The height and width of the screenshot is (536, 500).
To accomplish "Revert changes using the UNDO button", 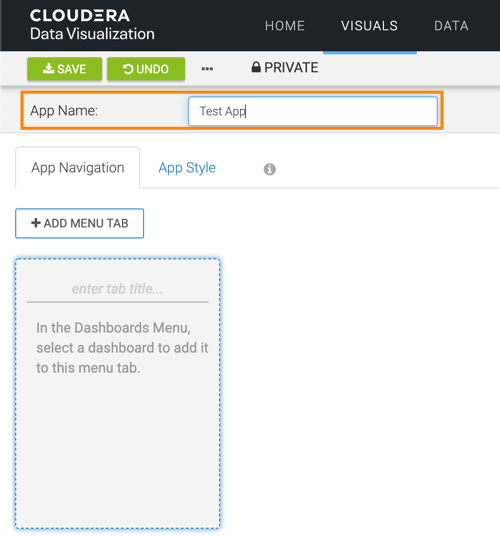I will (146, 69).
